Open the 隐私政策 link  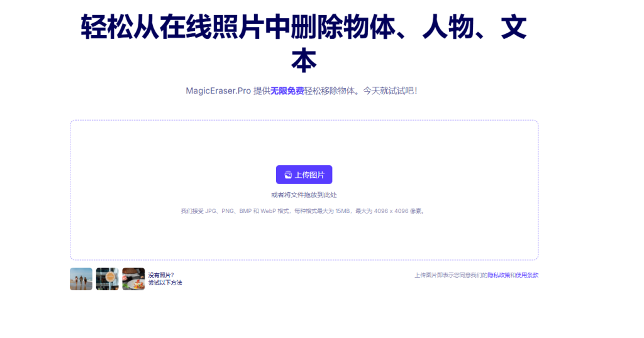tap(499, 275)
